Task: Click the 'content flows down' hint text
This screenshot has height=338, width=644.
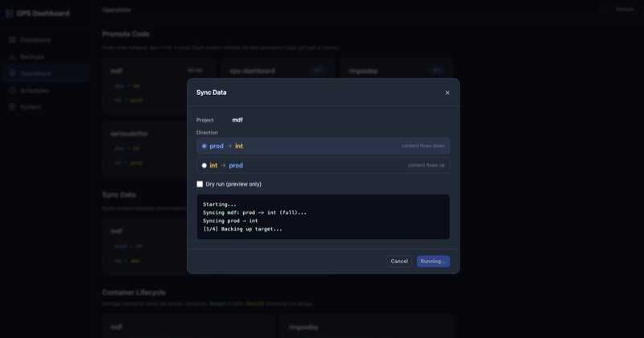Action: coord(423,146)
